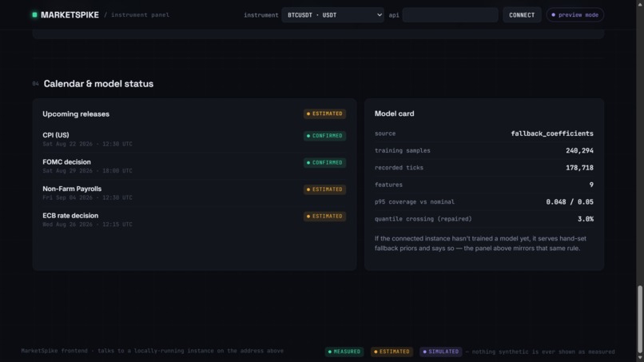The height and width of the screenshot is (362, 644).
Task: Click the Non-Farm Payrolls date Fri Sep 04
Action: pyautogui.click(x=67, y=197)
